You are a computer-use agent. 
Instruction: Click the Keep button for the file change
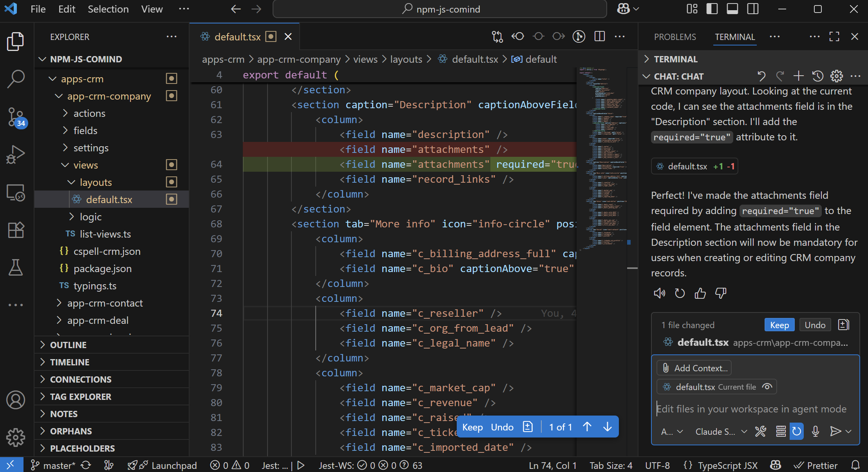[x=779, y=325]
